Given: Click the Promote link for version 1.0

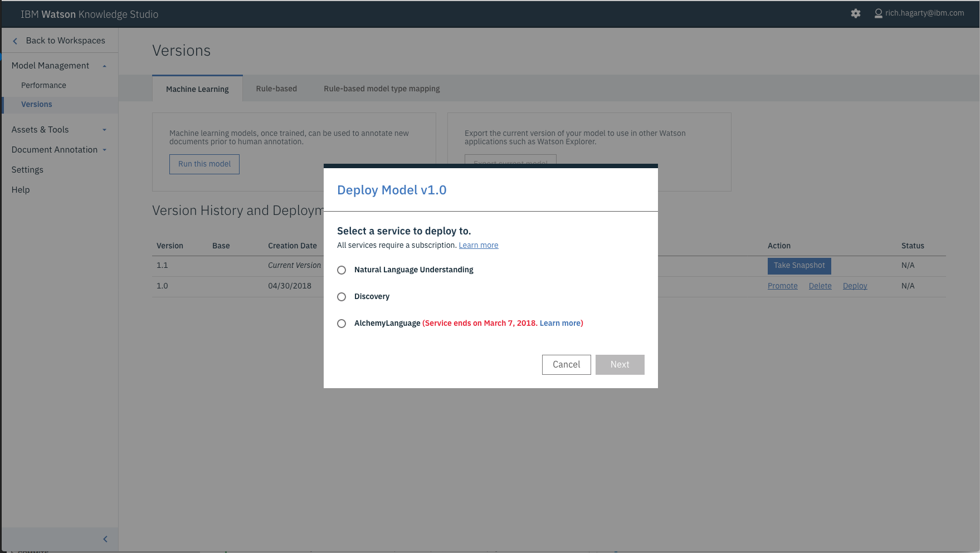Looking at the screenshot, I should coord(783,286).
